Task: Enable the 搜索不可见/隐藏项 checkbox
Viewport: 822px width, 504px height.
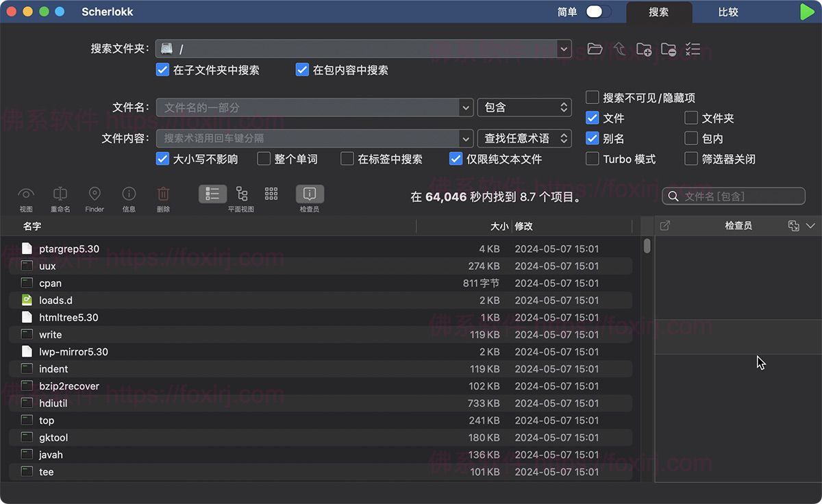Action: pos(593,97)
